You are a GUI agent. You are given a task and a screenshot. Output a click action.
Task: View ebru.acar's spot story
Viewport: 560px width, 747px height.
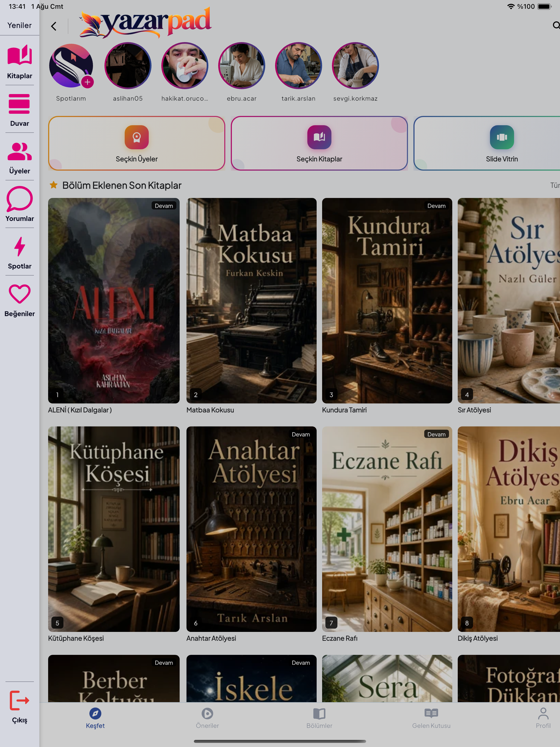[241, 66]
